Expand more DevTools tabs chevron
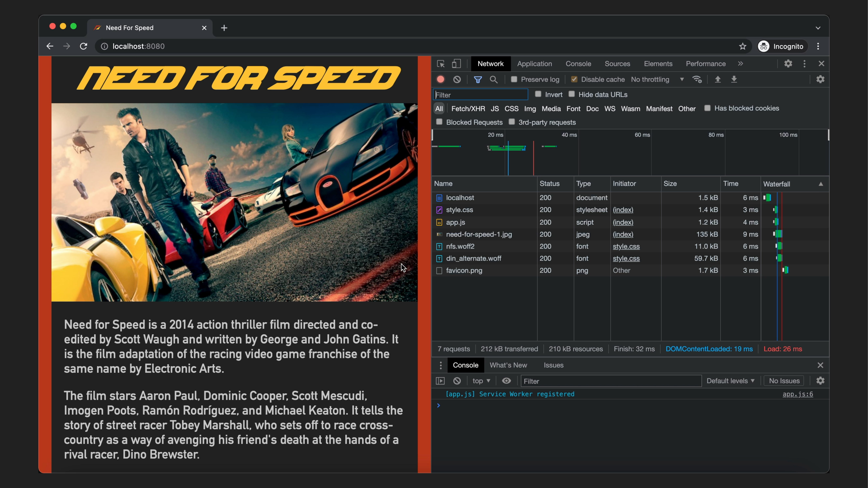 740,64
